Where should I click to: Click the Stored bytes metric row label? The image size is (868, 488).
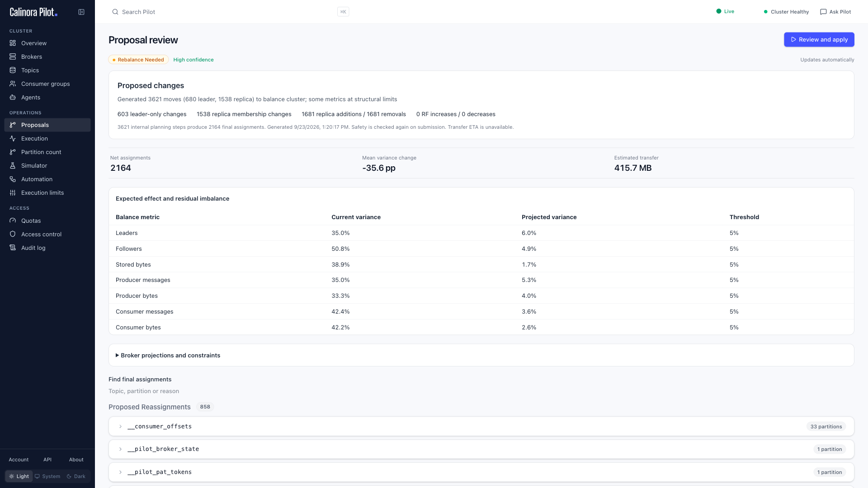(133, 264)
